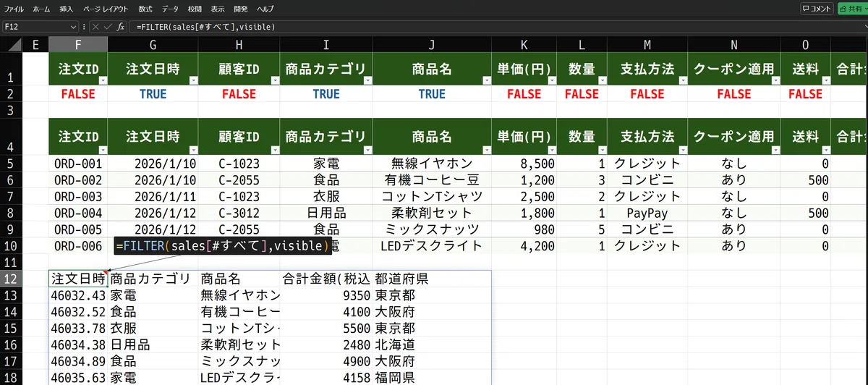Select row 12 header

[11, 279]
